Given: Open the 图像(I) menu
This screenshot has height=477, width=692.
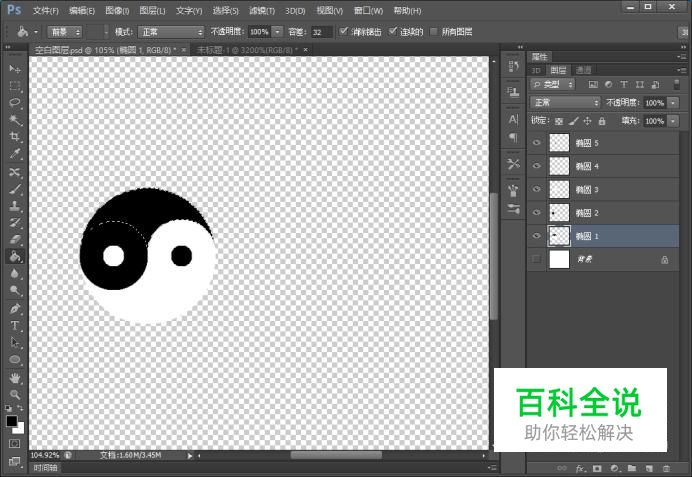Looking at the screenshot, I should 117,11.
